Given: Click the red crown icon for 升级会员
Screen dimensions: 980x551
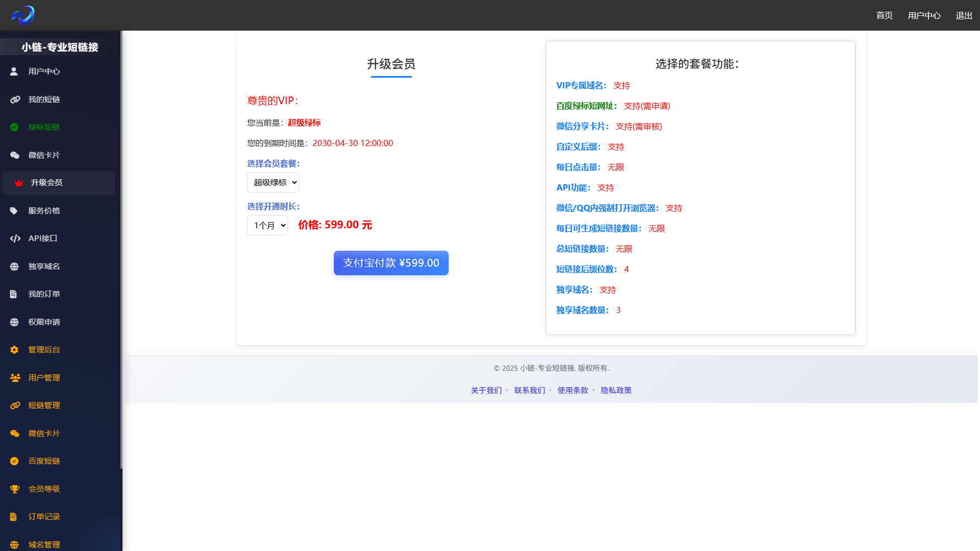Looking at the screenshot, I should [19, 183].
